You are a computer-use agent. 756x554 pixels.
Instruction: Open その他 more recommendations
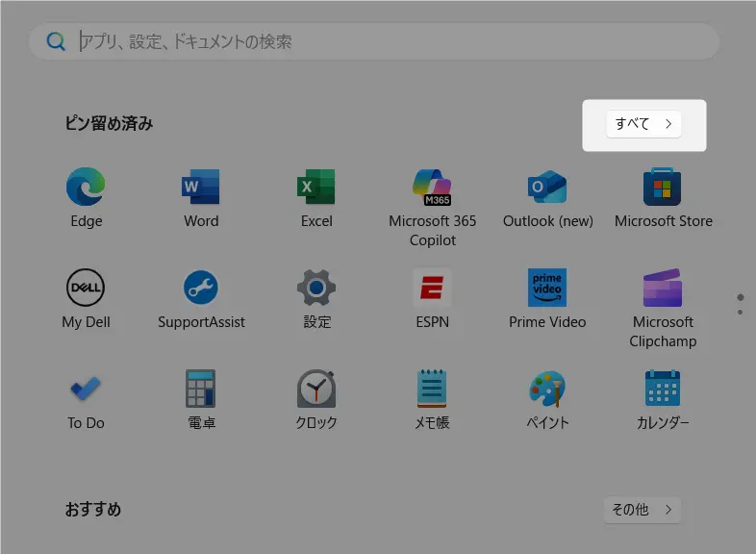643,510
